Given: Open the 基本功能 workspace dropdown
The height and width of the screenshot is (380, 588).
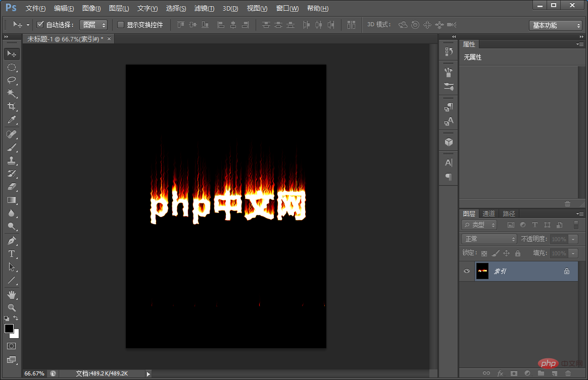Looking at the screenshot, I should pos(556,25).
